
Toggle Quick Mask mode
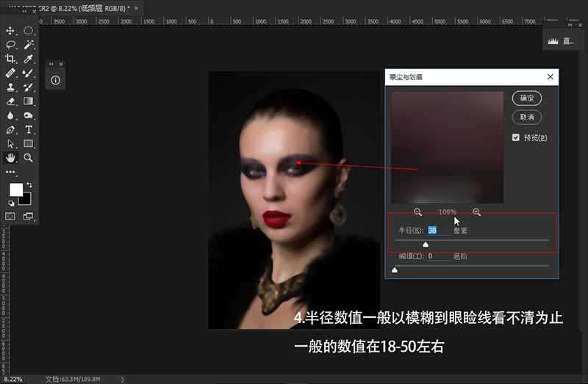10,217
